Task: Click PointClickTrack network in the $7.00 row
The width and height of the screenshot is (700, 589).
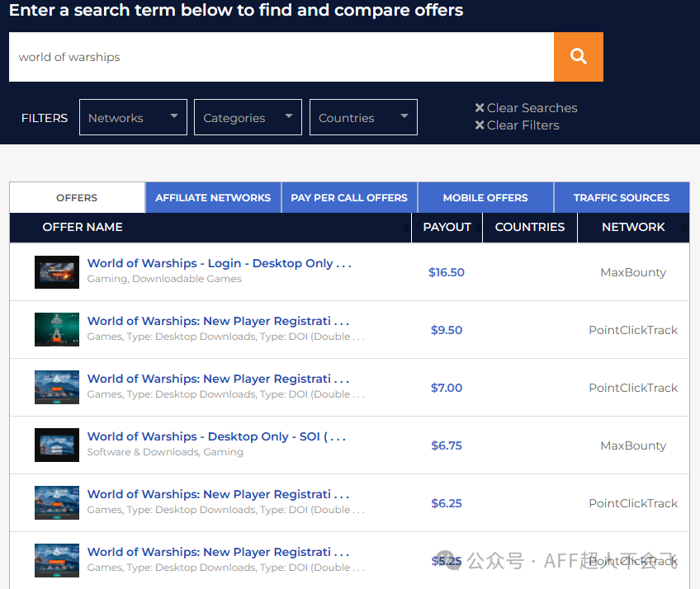Action: coord(633,388)
